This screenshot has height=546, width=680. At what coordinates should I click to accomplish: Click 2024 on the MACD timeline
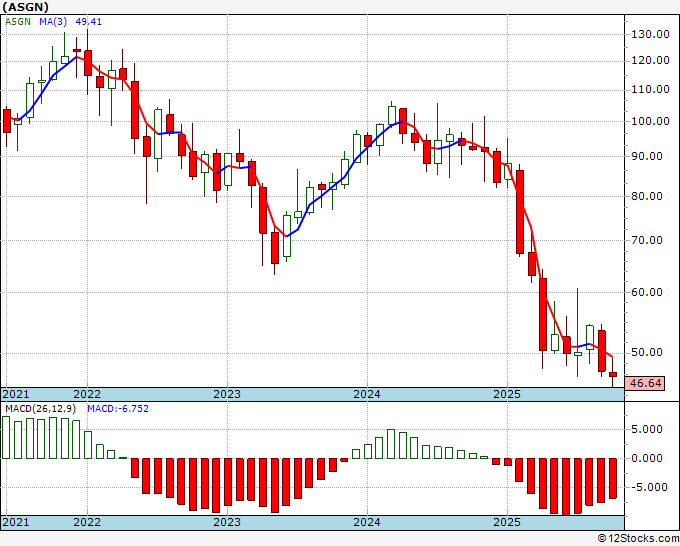tap(367, 522)
